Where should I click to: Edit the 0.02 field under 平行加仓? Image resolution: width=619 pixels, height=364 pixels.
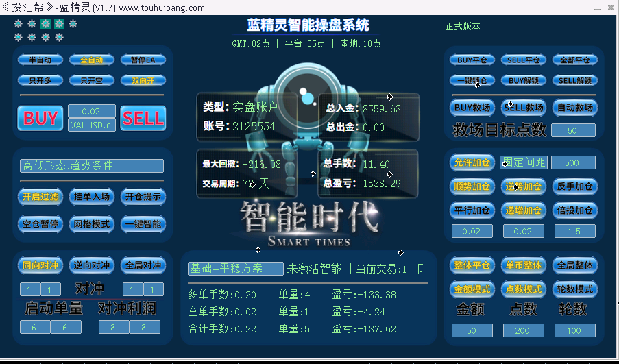click(472, 231)
